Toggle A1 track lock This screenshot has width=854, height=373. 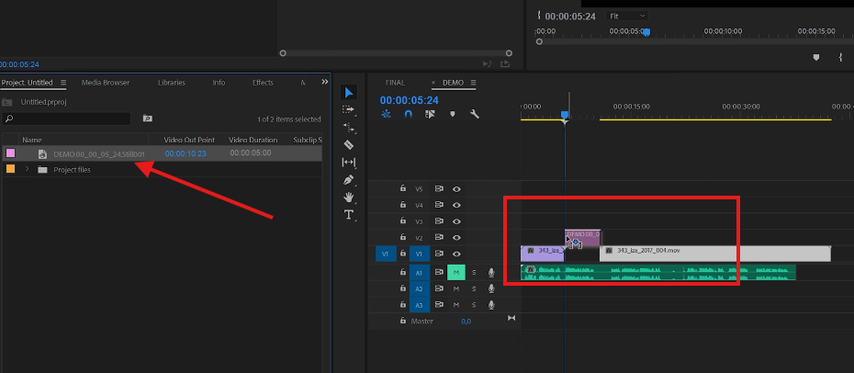[x=402, y=272]
